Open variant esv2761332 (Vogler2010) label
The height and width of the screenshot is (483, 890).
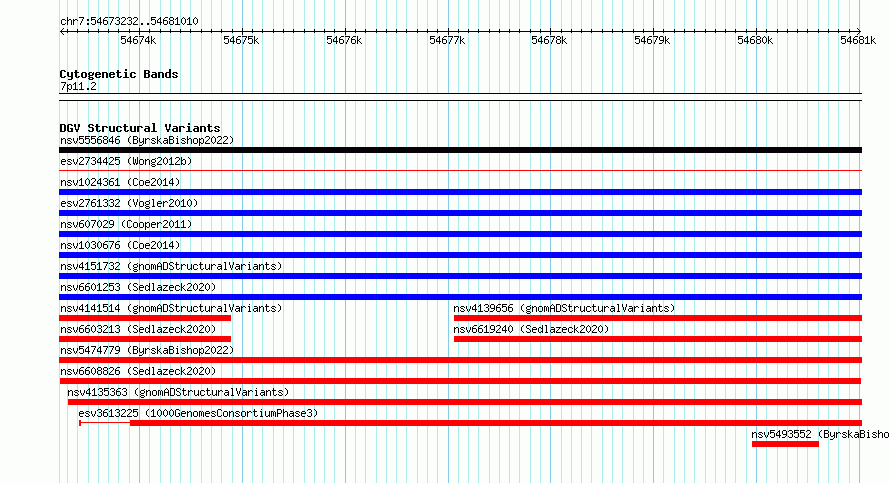pos(129,203)
